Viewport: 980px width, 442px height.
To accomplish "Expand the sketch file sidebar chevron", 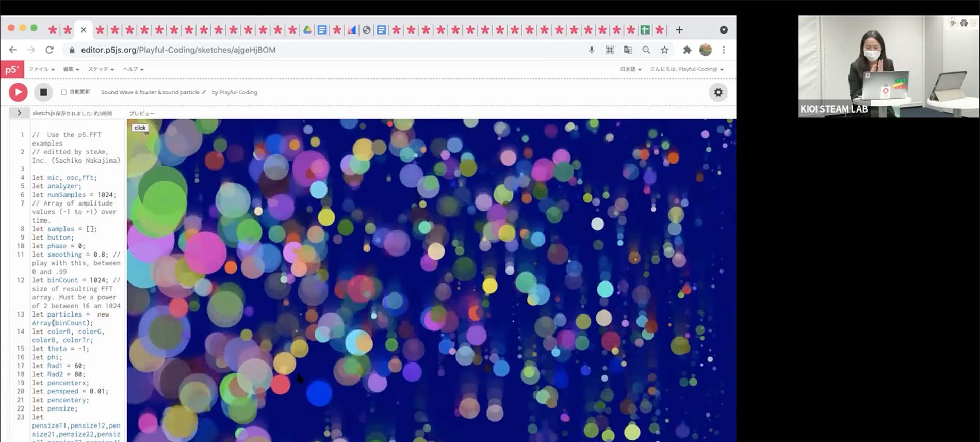I will pyautogui.click(x=19, y=113).
